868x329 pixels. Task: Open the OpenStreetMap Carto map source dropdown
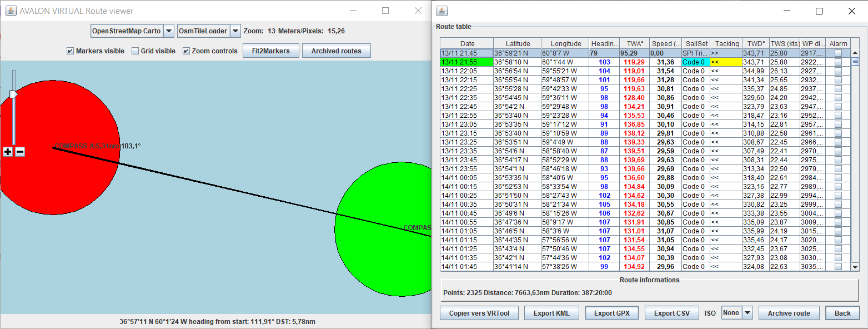168,31
